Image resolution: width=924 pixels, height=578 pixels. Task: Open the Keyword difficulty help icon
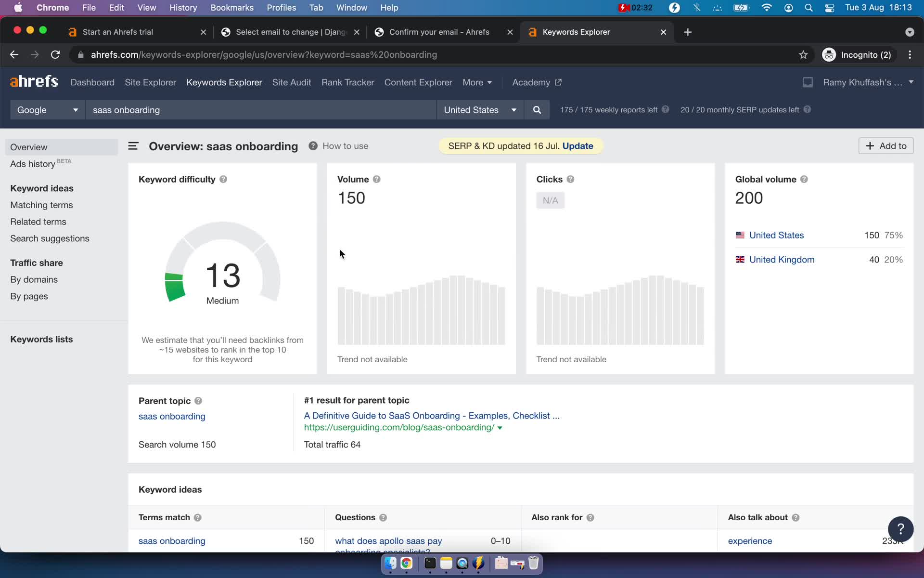click(223, 179)
